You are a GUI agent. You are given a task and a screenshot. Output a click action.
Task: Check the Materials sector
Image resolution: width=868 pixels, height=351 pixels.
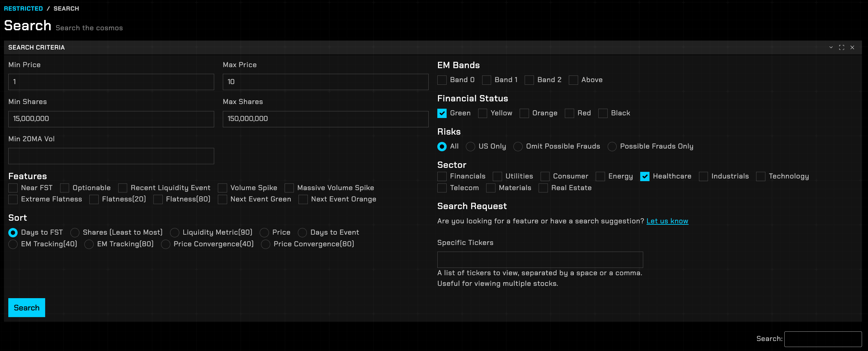[x=490, y=188]
